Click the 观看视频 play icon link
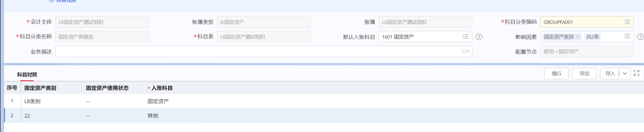Viewport: 644px width, 132px height. click(x=52, y=1)
